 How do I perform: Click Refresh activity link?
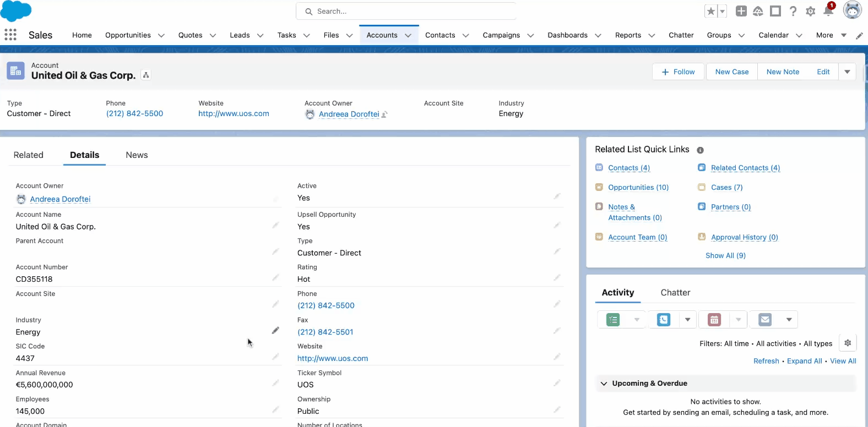[766, 361]
